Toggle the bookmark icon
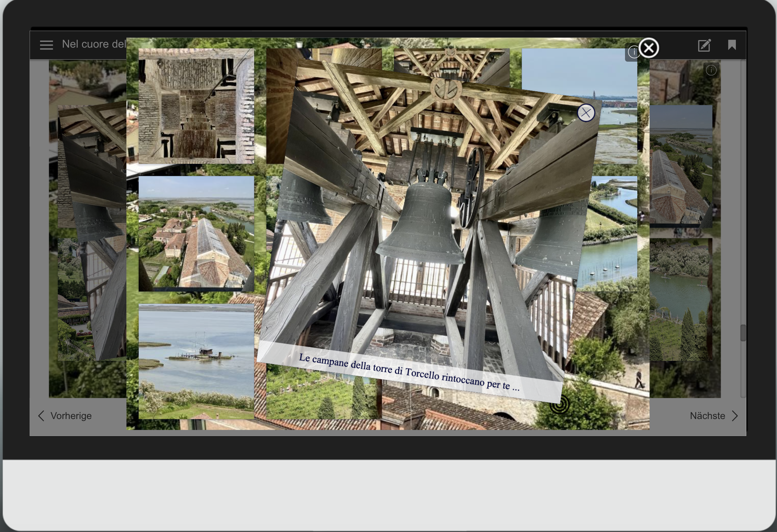Screen dimensions: 777x532 (x=732, y=45)
